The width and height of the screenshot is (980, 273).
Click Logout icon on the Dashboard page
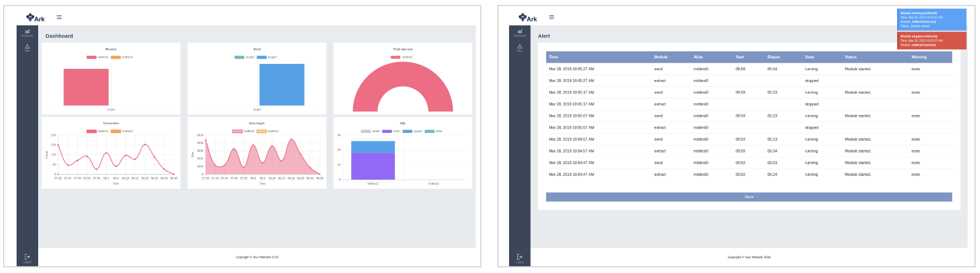click(x=27, y=258)
